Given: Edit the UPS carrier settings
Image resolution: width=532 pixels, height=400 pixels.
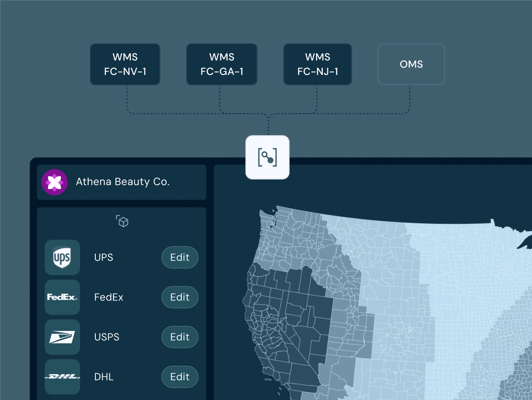Looking at the screenshot, I should pos(180,257).
